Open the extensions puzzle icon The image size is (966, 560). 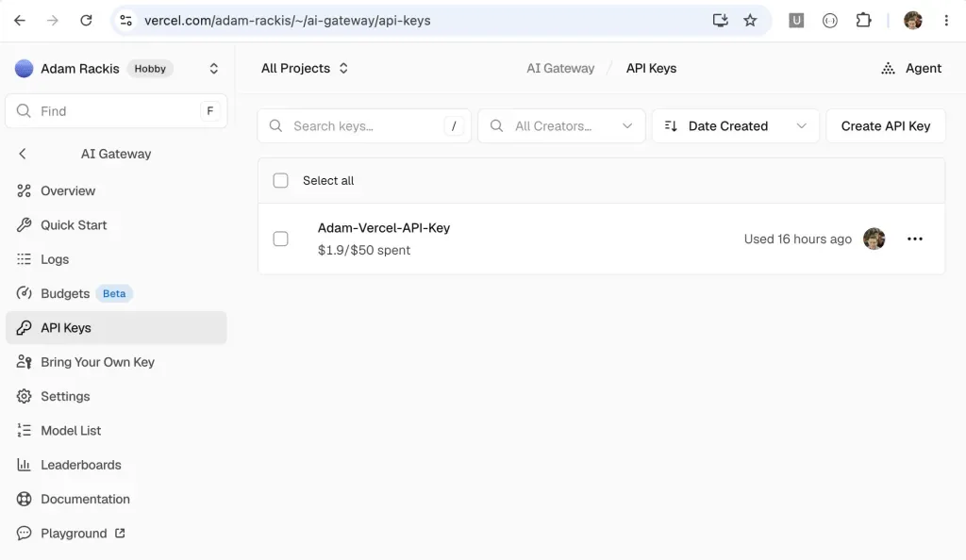tap(864, 21)
